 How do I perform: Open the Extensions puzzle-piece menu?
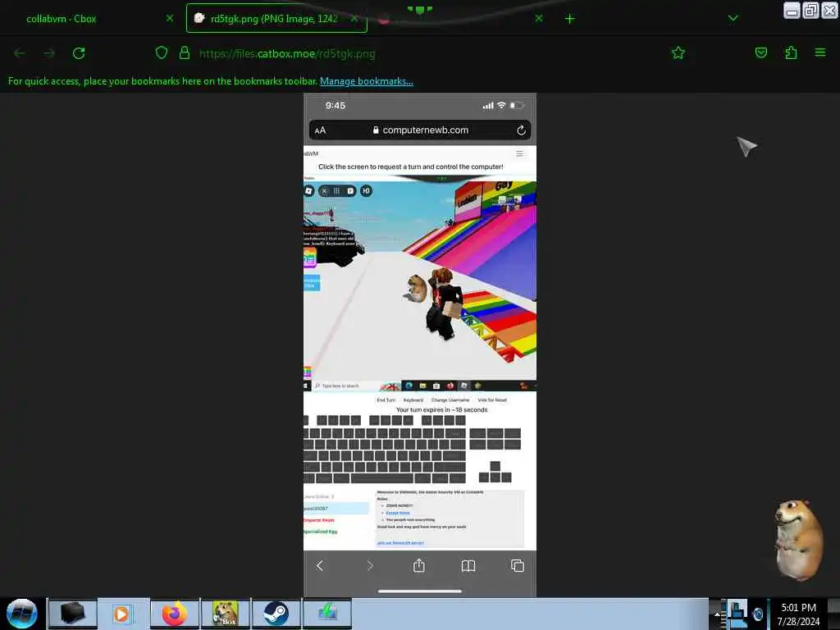tap(791, 53)
